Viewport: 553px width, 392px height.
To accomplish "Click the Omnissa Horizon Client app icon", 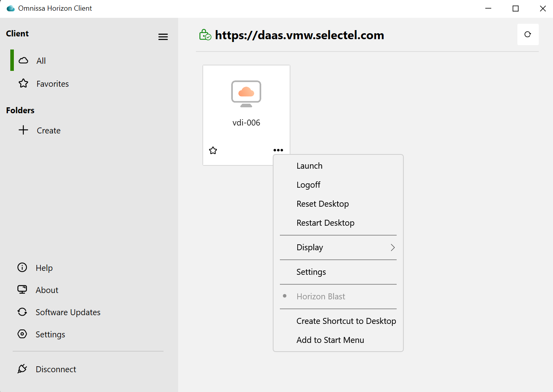I will (11, 8).
